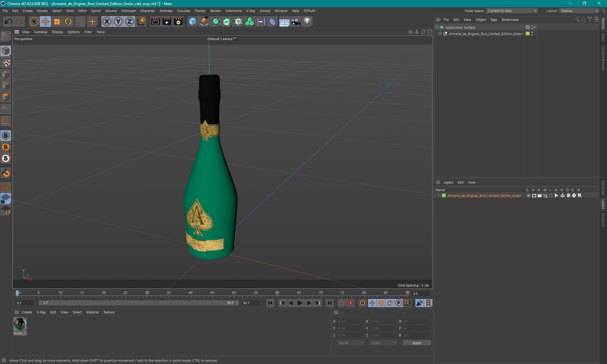Open the Floor/environment objects icon
This screenshot has width=607, height=364.
click(284, 21)
